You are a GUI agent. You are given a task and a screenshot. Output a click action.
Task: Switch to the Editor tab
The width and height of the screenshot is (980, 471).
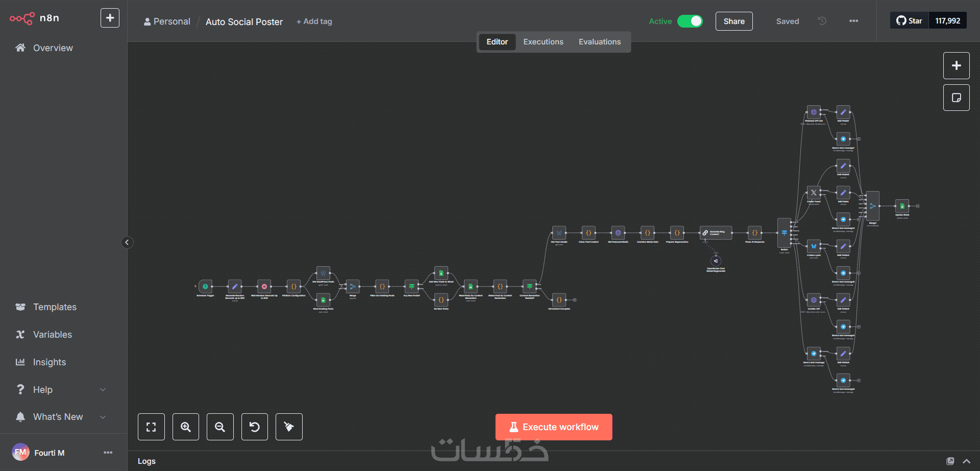click(x=497, y=42)
